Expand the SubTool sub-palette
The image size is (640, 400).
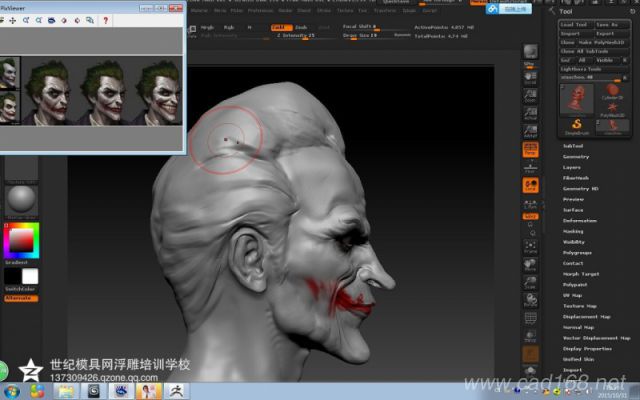[x=573, y=146]
